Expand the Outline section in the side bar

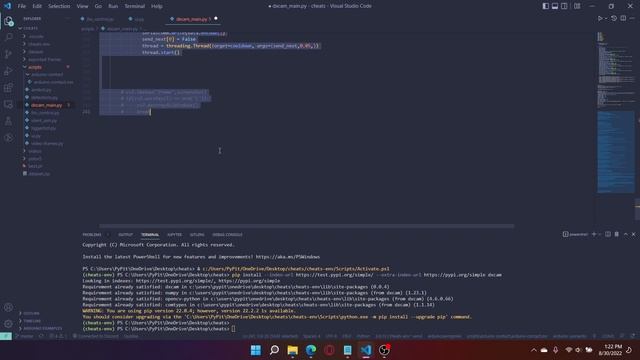(x=31, y=313)
